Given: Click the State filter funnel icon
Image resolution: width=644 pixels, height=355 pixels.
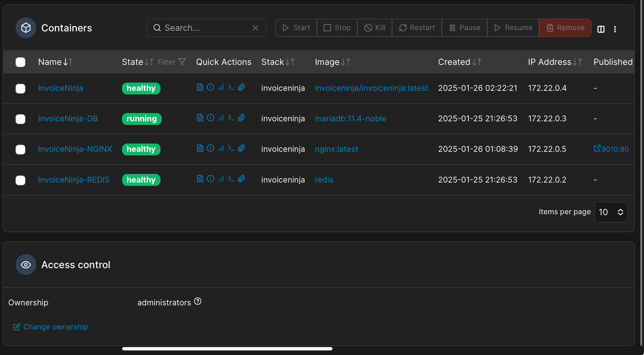Looking at the screenshot, I should pos(182,62).
